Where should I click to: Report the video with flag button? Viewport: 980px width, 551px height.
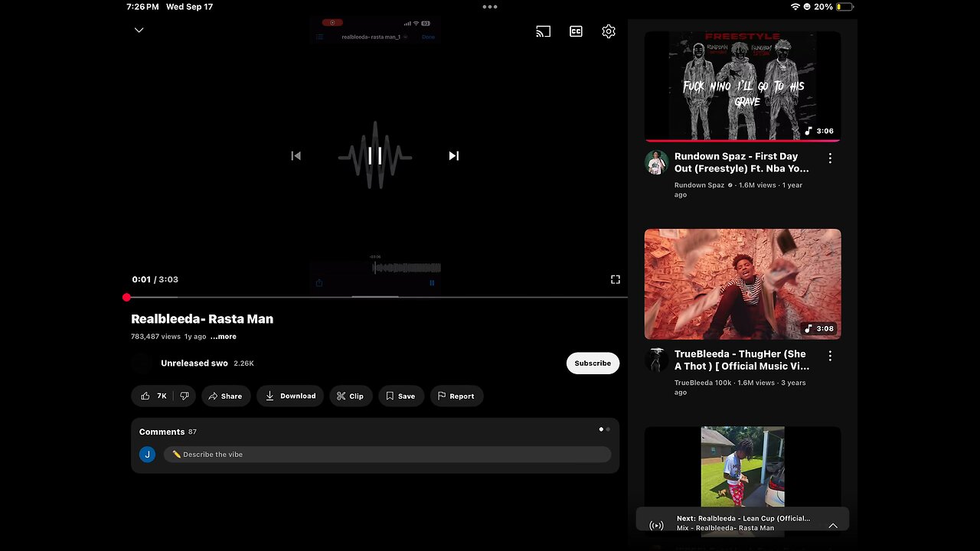pos(456,396)
